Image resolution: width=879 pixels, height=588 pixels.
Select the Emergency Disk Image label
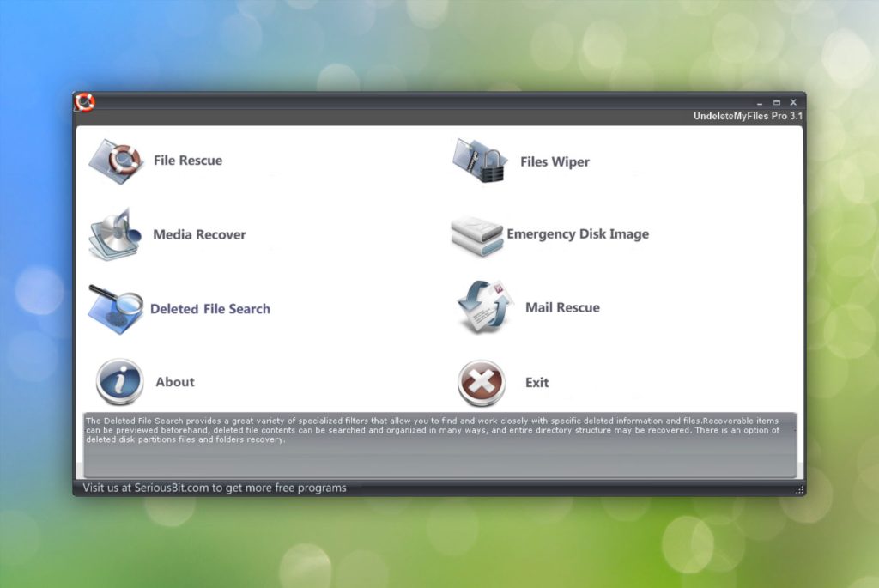578,234
